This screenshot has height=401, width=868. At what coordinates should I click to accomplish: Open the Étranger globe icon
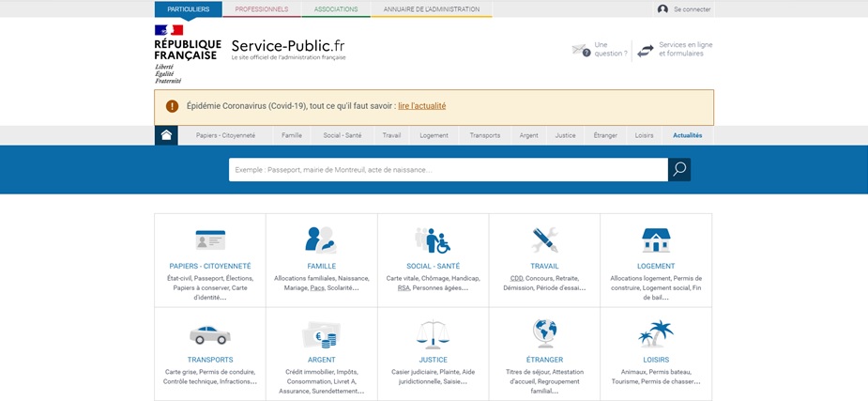[x=544, y=333]
